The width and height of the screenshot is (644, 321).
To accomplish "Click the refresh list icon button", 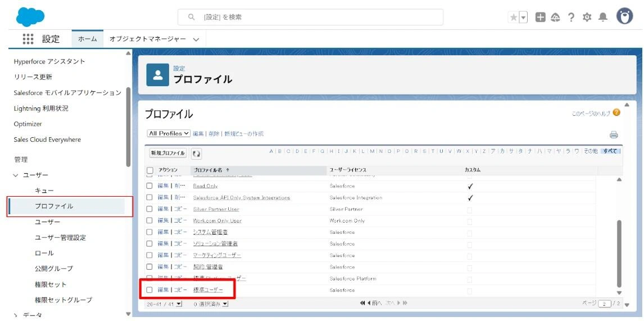I will pyautogui.click(x=196, y=153).
